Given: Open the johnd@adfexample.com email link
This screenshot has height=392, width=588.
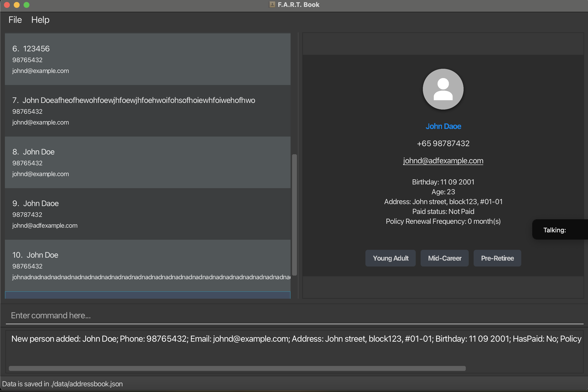Looking at the screenshot, I should 443,160.
